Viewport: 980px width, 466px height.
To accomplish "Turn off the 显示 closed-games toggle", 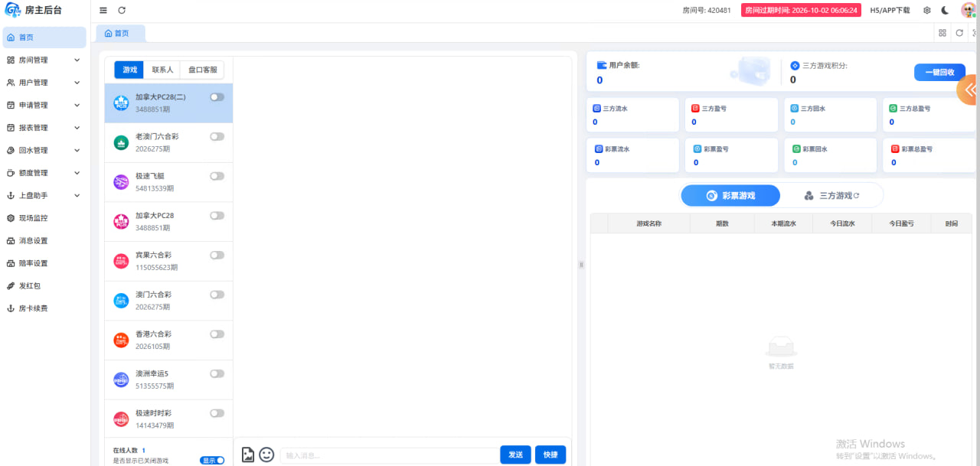I will pyautogui.click(x=212, y=461).
